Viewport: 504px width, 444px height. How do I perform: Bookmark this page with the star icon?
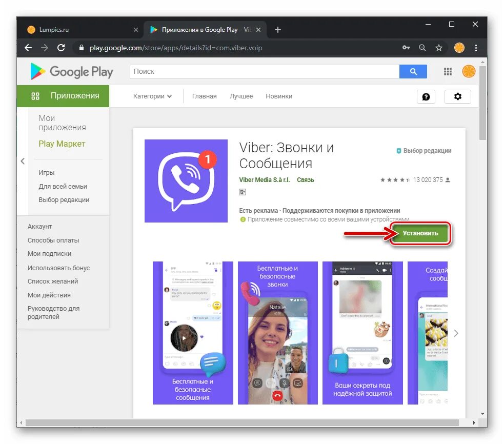point(439,48)
